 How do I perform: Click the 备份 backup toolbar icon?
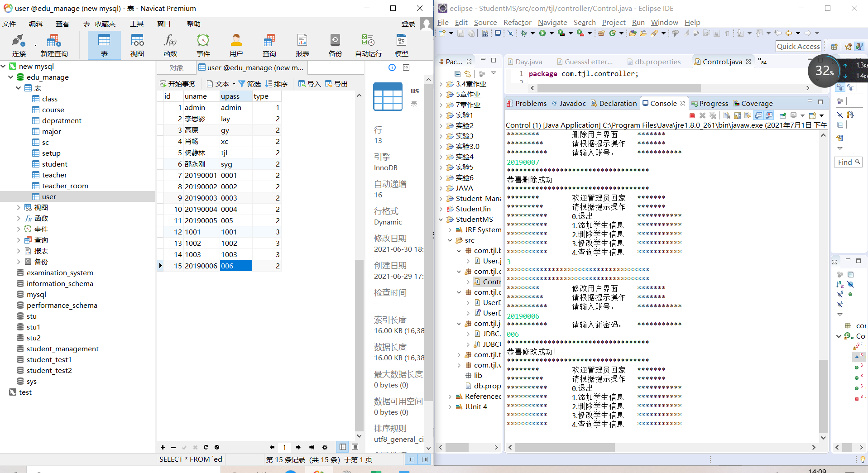tap(335, 45)
